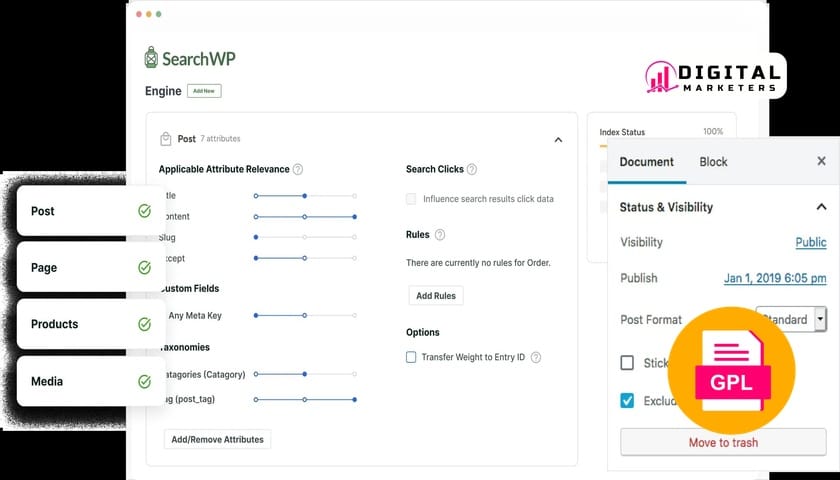
Task: Collapse the Post engine source section
Action: coord(558,140)
